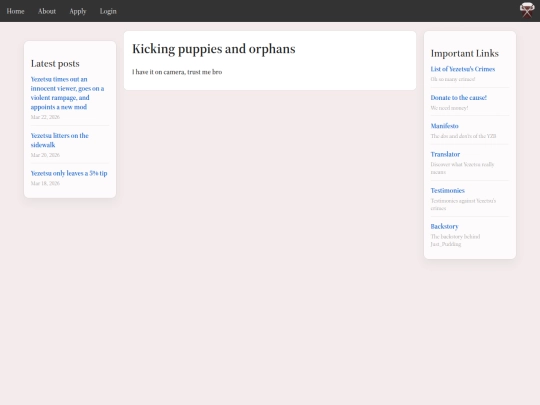Open the Login page
Screen dimensions: 540x405
click(x=108, y=11)
